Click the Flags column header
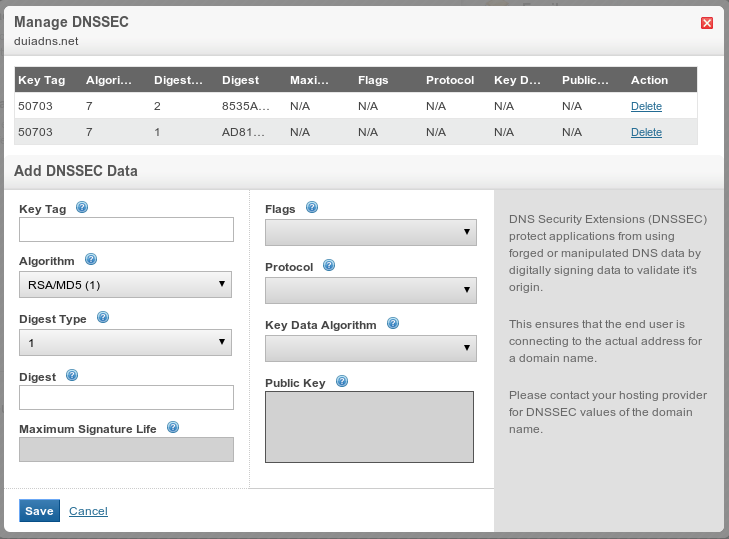 coord(373,80)
